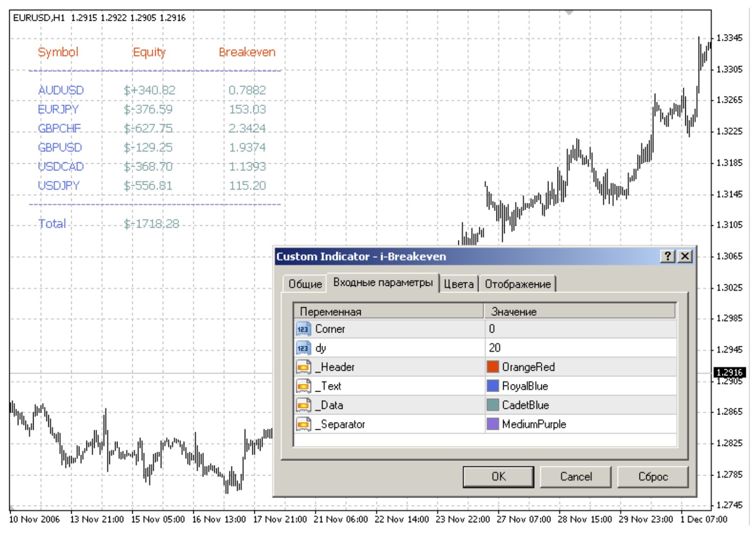Click the Total label on the chart
The height and width of the screenshot is (533, 756).
click(x=52, y=224)
